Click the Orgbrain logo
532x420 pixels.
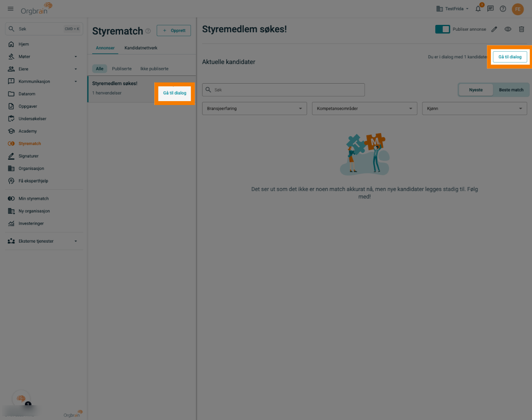pyautogui.click(x=37, y=9)
